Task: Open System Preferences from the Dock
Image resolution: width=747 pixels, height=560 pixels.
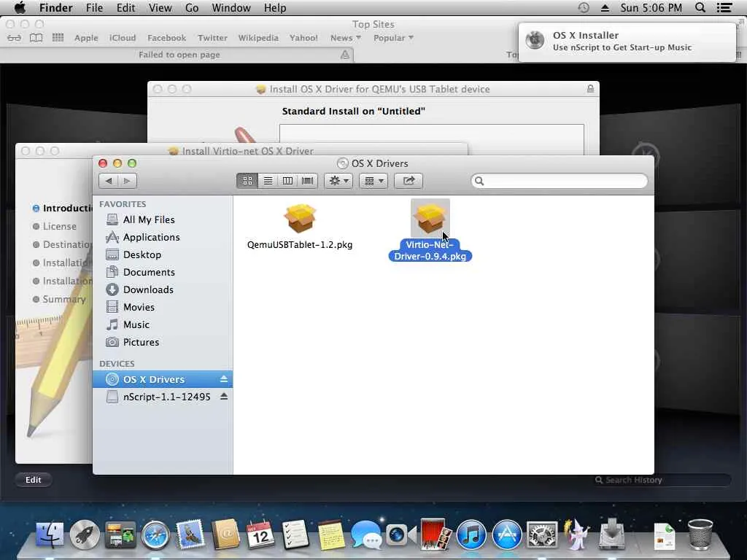Action: tap(542, 534)
